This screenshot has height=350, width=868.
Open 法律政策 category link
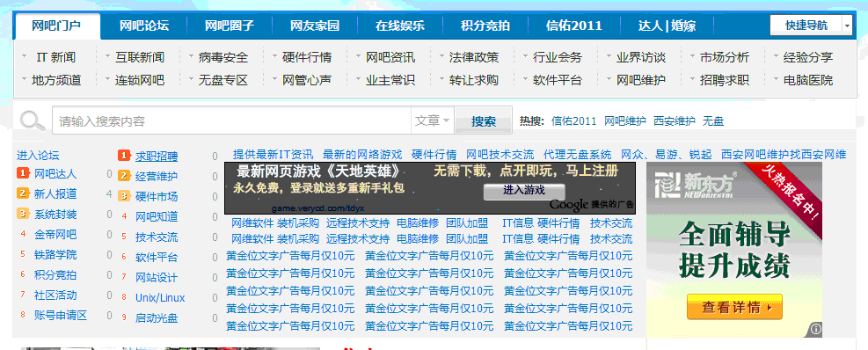coord(474,57)
